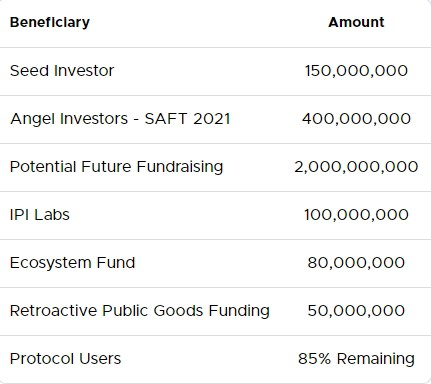
Task: Click the Beneficiary column header
Action: [x=50, y=23]
